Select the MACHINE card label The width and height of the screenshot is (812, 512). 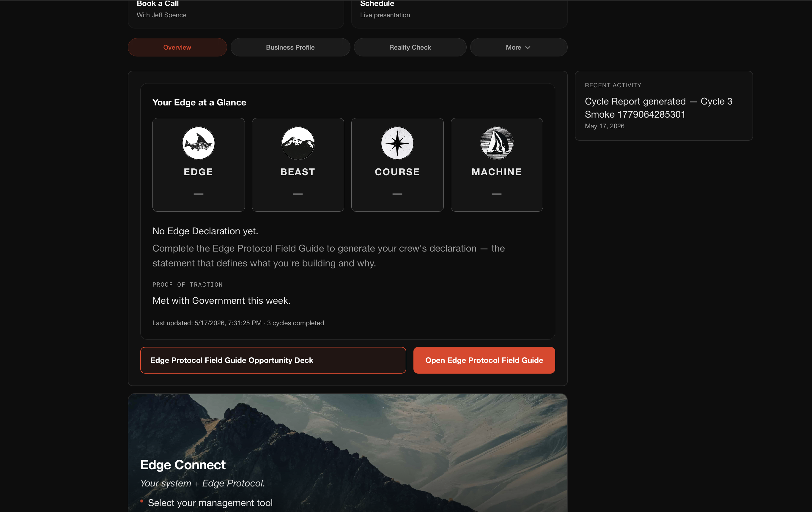(x=497, y=172)
